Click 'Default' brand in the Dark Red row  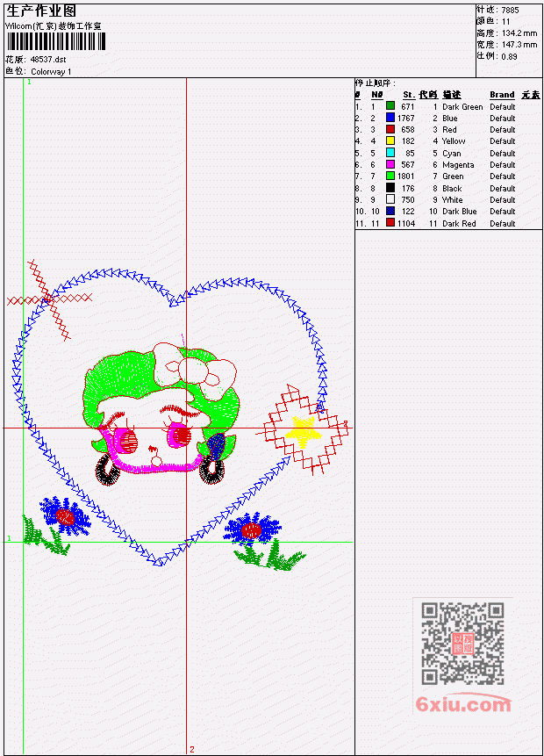[503, 224]
